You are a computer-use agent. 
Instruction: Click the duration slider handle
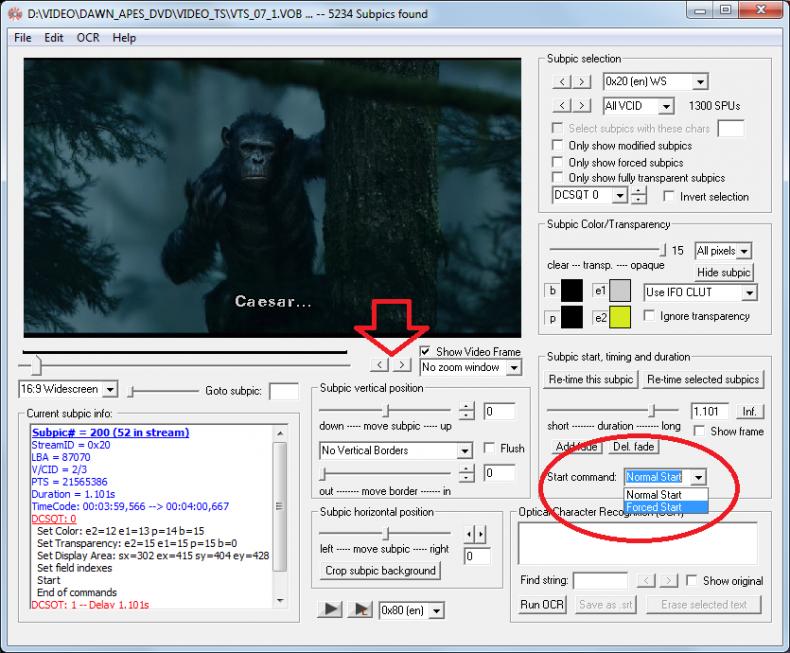point(652,410)
